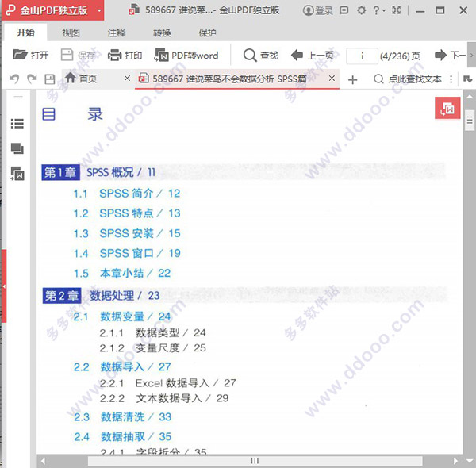The width and height of the screenshot is (476, 468).
Task: Switch to the 视图 ribbon tab
Action: point(71,33)
